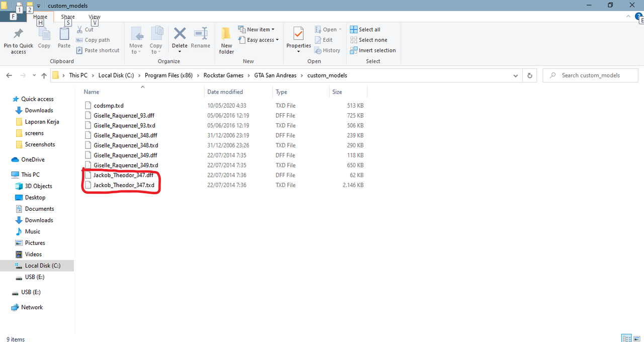Open Customize Quick Access Toolbar dropdown
The width and height of the screenshot is (644, 342).
38,6
